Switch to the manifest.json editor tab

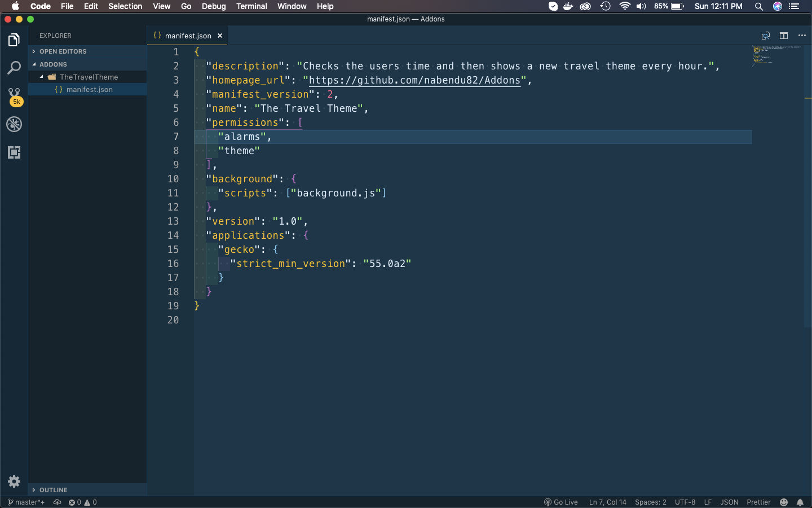coord(188,36)
